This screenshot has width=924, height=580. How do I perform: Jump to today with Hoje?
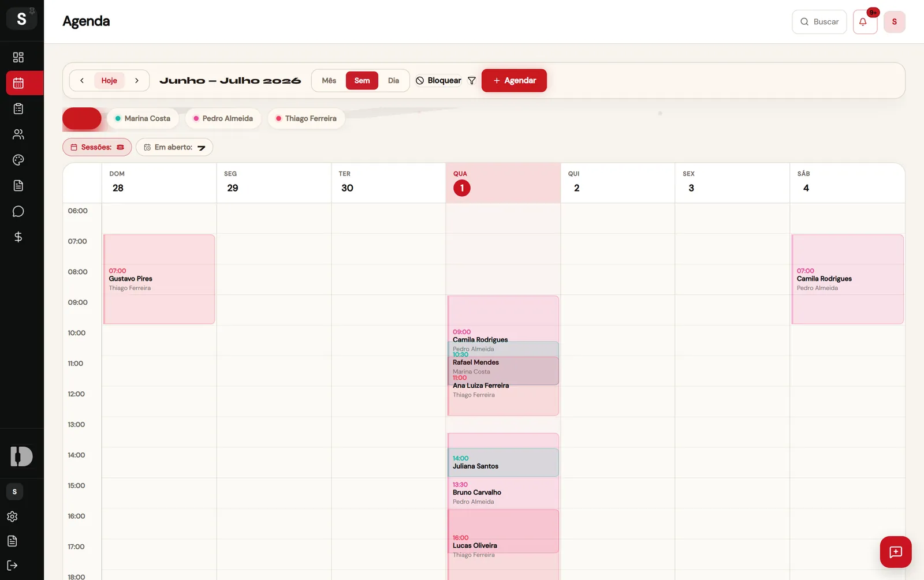(109, 81)
